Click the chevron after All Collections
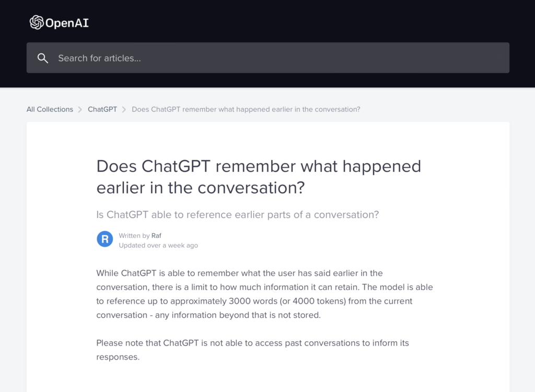 [x=80, y=109]
